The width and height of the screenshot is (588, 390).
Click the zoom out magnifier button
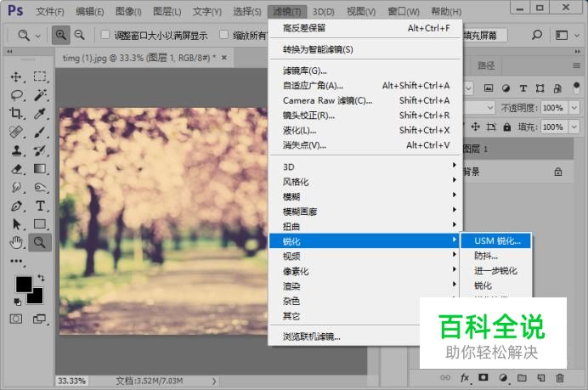click(80, 35)
